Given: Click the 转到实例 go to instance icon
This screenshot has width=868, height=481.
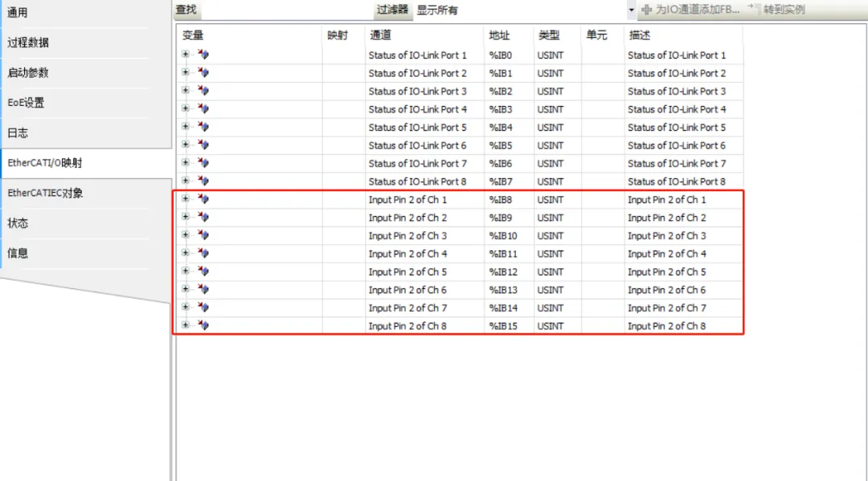Looking at the screenshot, I should coord(753,10).
